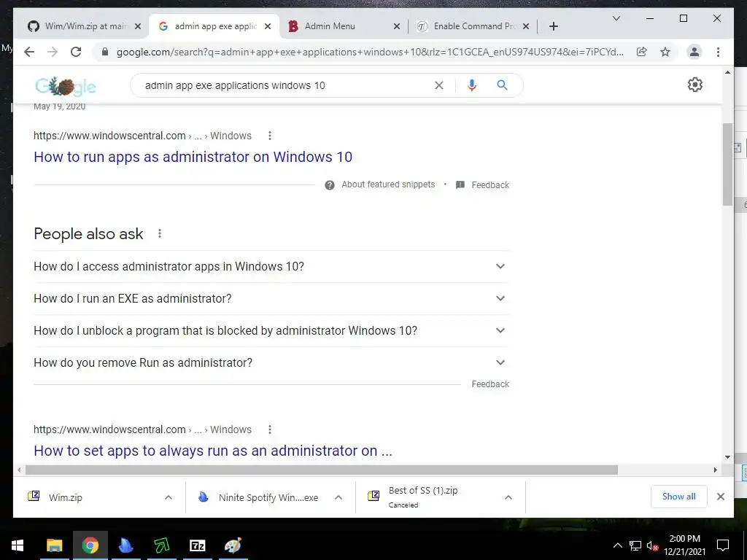747x560 pixels.
Task: Open Windows Start menu
Action: [x=18, y=545]
